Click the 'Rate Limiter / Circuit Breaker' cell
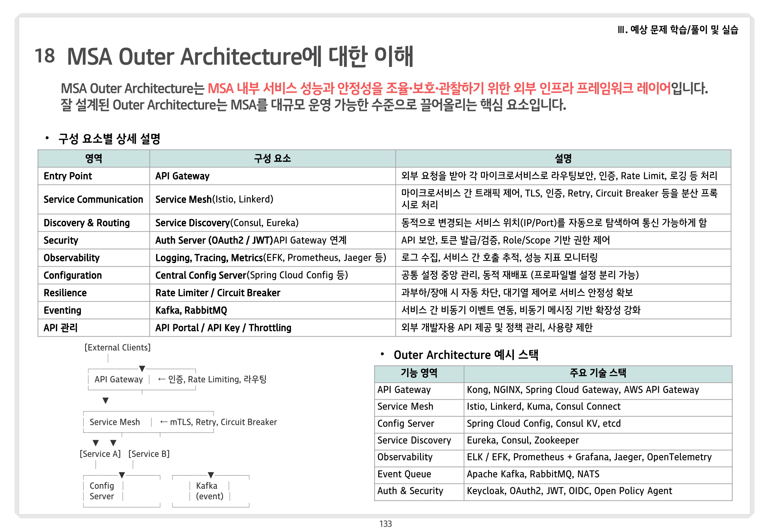Screen dimensions: 769x532 click(x=272, y=293)
